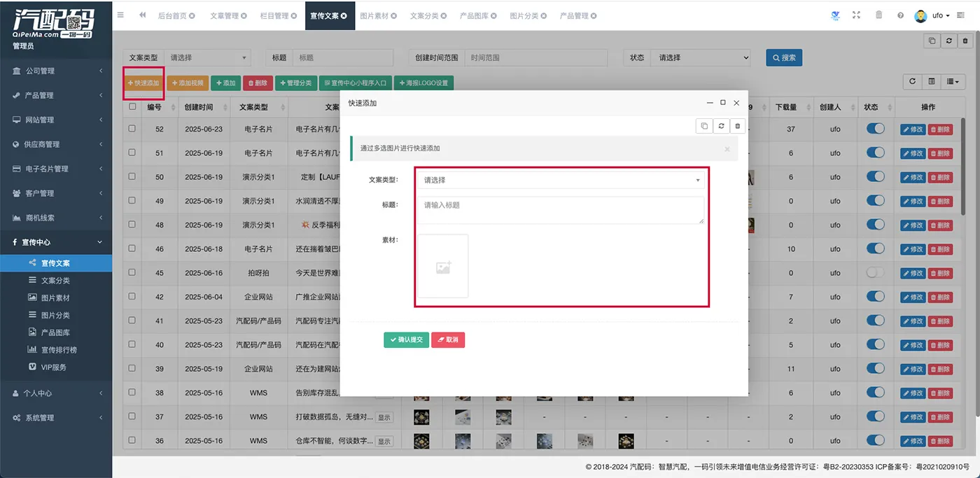Dismiss the info alert in dialog
The width and height of the screenshot is (980, 478).
(727, 149)
